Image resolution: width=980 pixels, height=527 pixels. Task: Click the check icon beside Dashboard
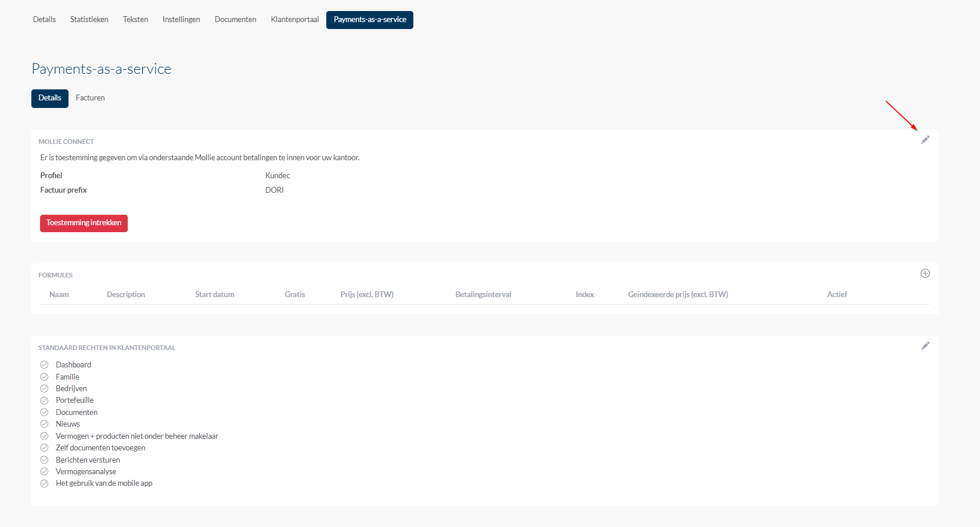tap(44, 365)
